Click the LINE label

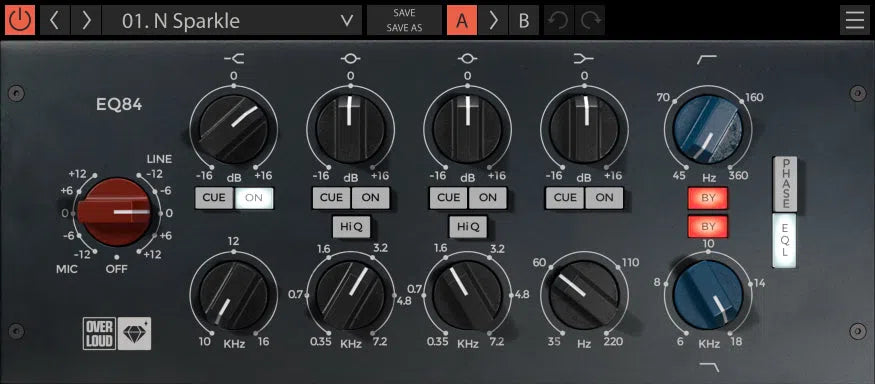coord(159,159)
